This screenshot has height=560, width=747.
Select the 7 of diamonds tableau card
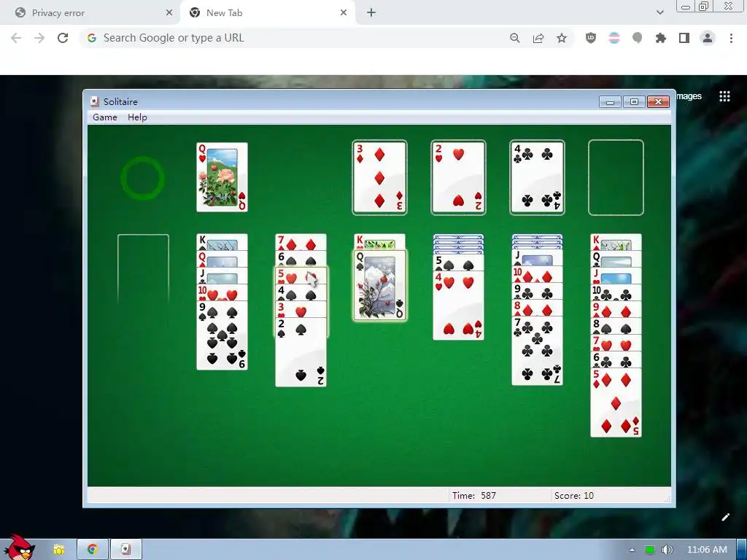(301, 242)
